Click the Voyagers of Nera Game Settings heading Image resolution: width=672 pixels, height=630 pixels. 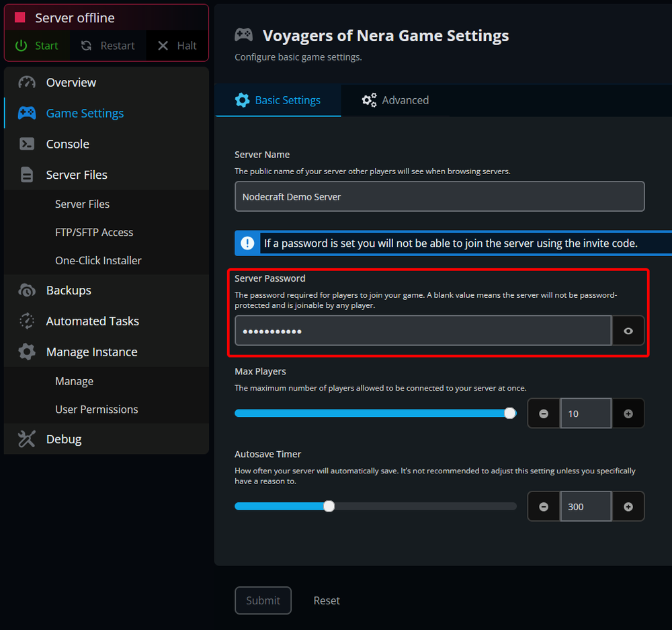[386, 35]
